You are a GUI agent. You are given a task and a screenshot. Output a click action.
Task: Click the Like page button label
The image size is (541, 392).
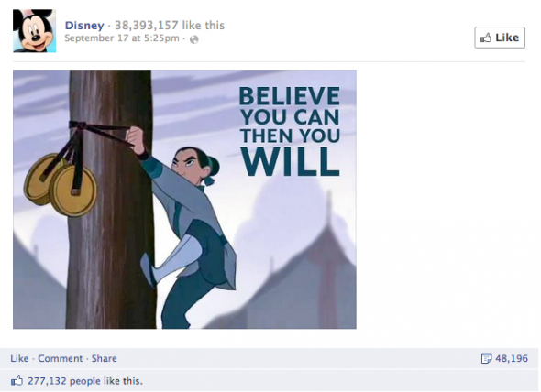(x=507, y=38)
